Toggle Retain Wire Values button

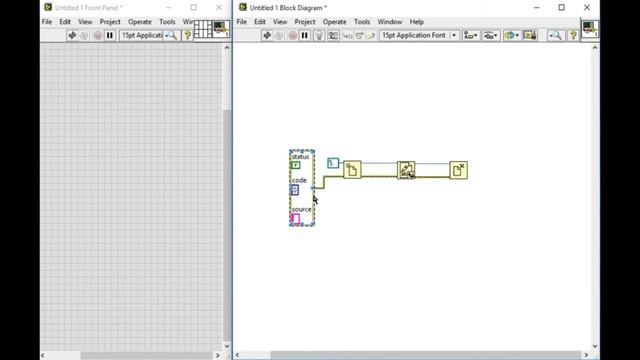(x=333, y=36)
